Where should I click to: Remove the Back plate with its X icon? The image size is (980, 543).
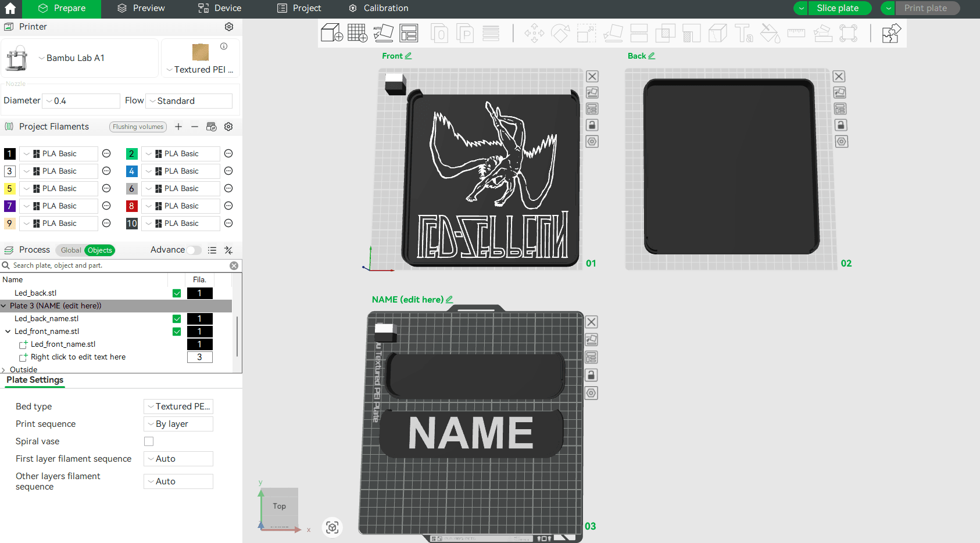(839, 76)
